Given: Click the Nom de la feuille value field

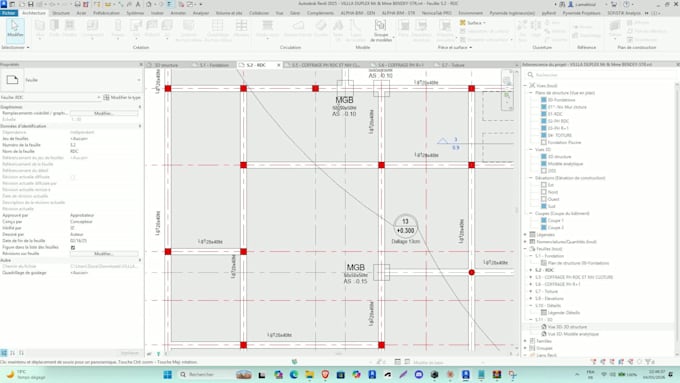Looking at the screenshot, I should click(x=105, y=151).
